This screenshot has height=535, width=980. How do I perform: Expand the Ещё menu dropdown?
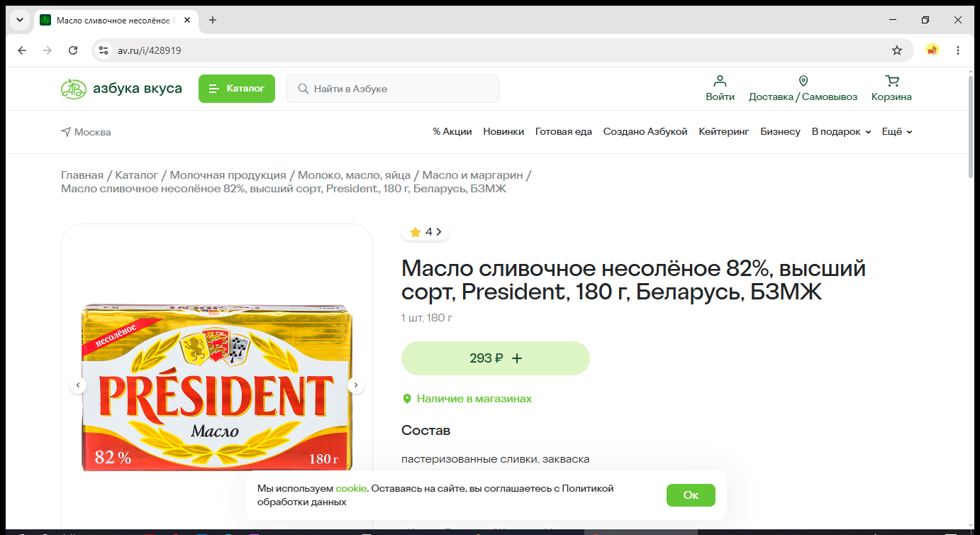tap(897, 132)
